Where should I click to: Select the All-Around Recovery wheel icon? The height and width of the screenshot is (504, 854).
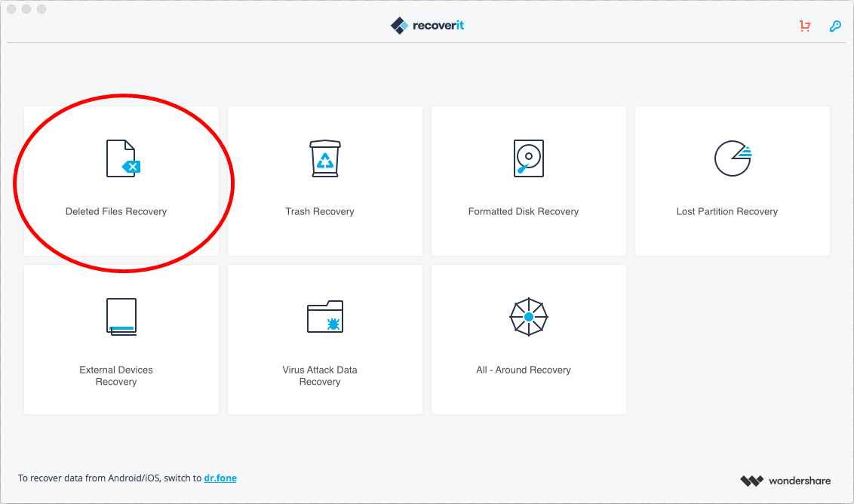tap(528, 317)
